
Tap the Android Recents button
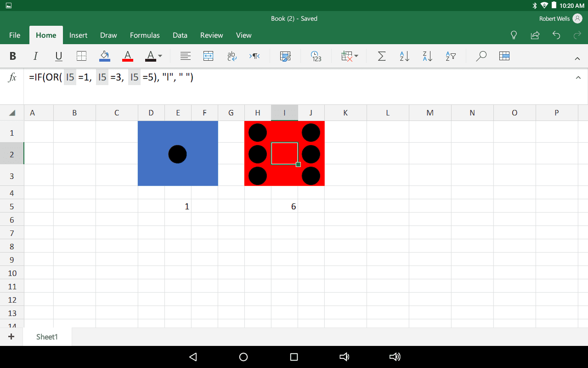pyautogui.click(x=294, y=357)
